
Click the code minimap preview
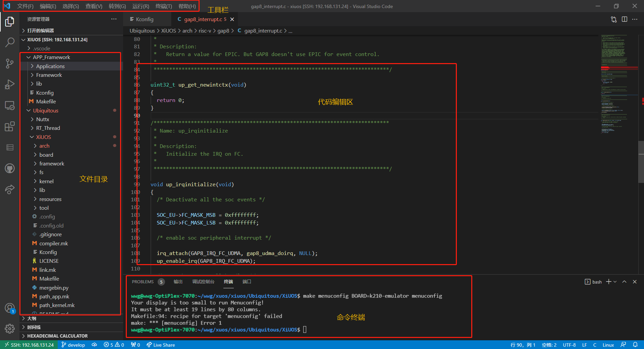pyautogui.click(x=619, y=84)
